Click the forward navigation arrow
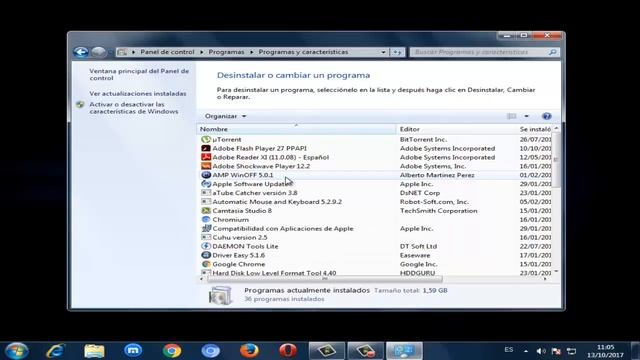 click(98, 52)
